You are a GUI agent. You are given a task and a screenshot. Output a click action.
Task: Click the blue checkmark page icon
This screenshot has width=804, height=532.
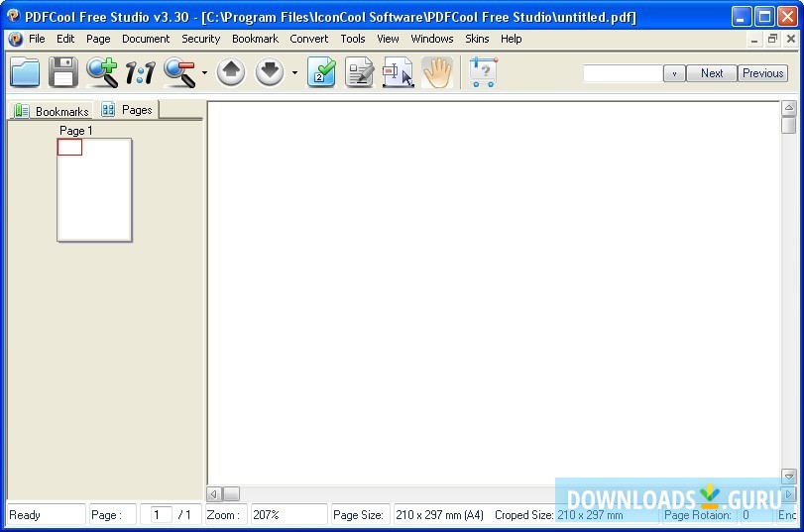pos(321,72)
